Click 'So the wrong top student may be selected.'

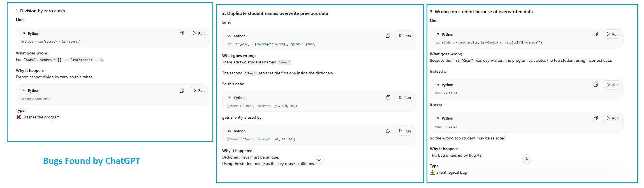coord(468,138)
